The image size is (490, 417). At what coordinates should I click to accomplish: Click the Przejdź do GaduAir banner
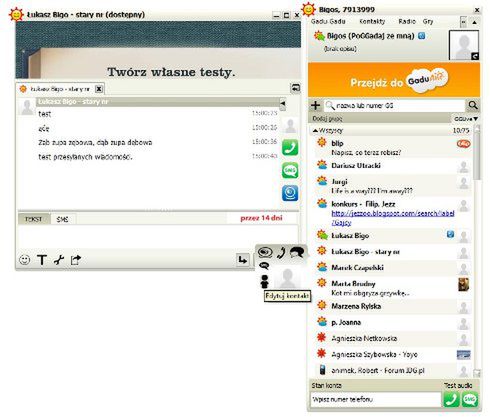click(394, 80)
